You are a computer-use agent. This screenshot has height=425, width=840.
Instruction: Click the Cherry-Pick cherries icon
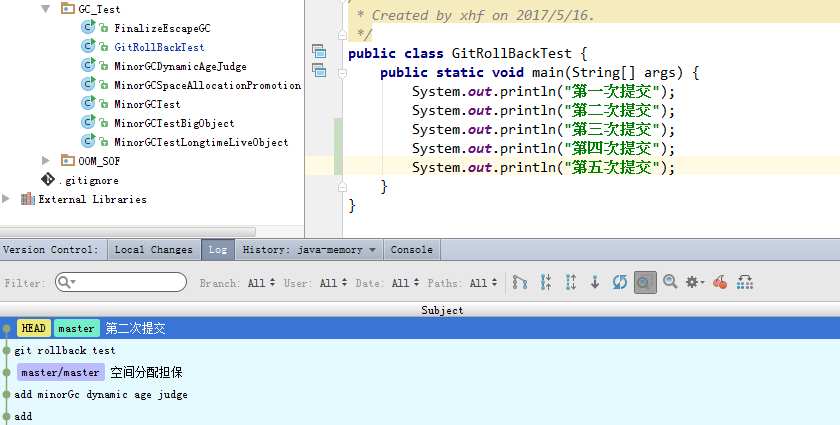click(720, 282)
